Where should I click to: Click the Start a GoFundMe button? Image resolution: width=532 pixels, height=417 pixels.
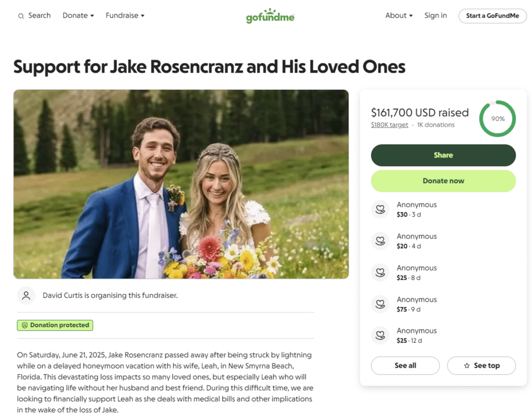pyautogui.click(x=493, y=16)
